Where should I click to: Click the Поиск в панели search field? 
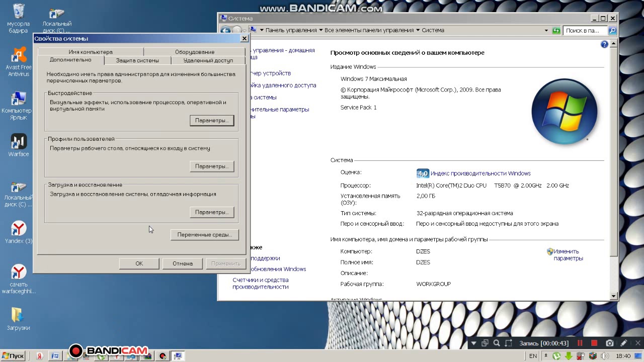click(585, 31)
